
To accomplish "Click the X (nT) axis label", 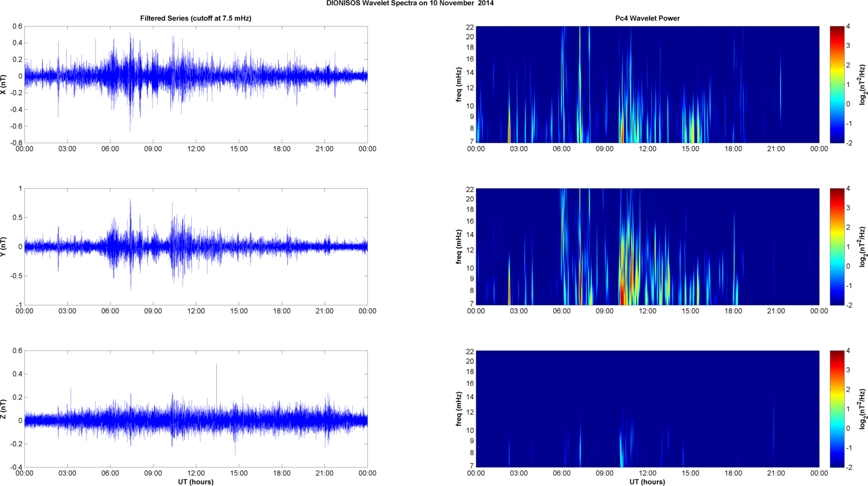I will [4, 84].
